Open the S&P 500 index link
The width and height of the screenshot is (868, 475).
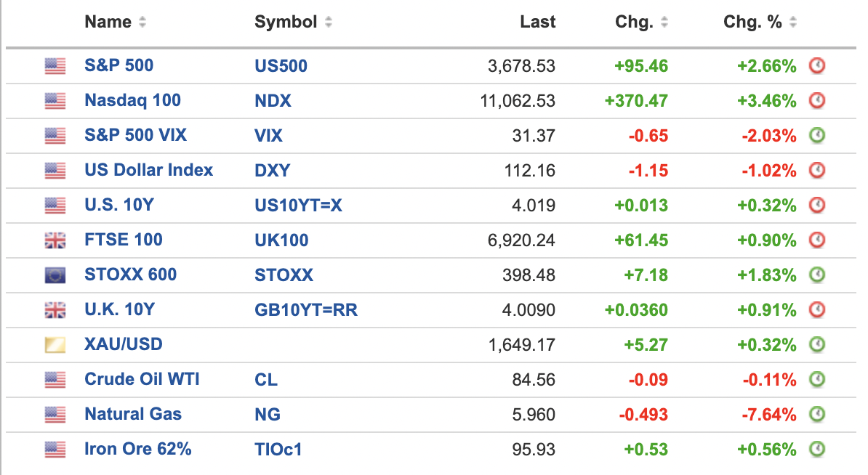click(118, 65)
